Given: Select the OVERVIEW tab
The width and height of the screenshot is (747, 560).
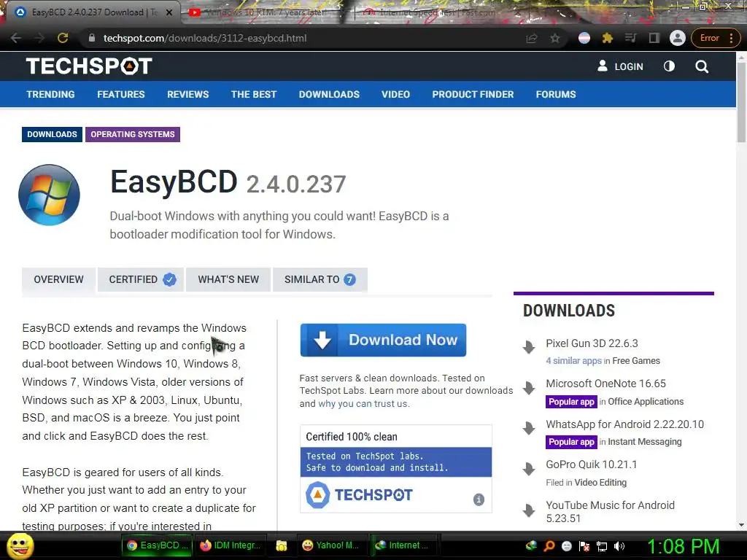Looking at the screenshot, I should pos(58,279).
